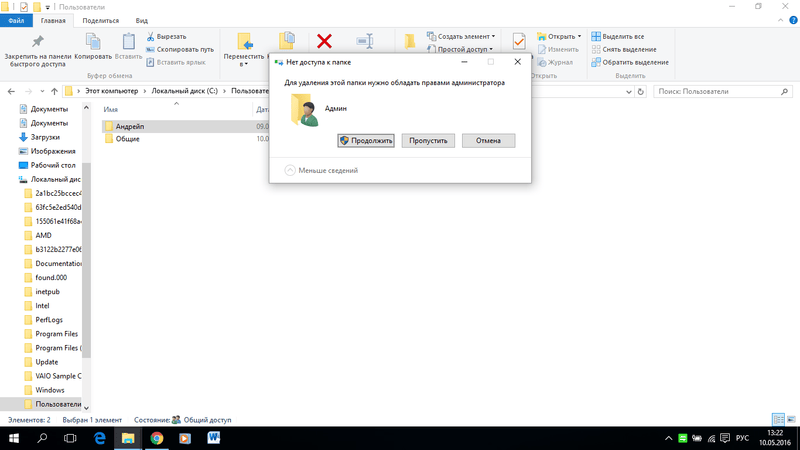Click Локальный диск (C:) breadcrumb
The height and width of the screenshot is (450, 800).
pyautogui.click(x=184, y=91)
